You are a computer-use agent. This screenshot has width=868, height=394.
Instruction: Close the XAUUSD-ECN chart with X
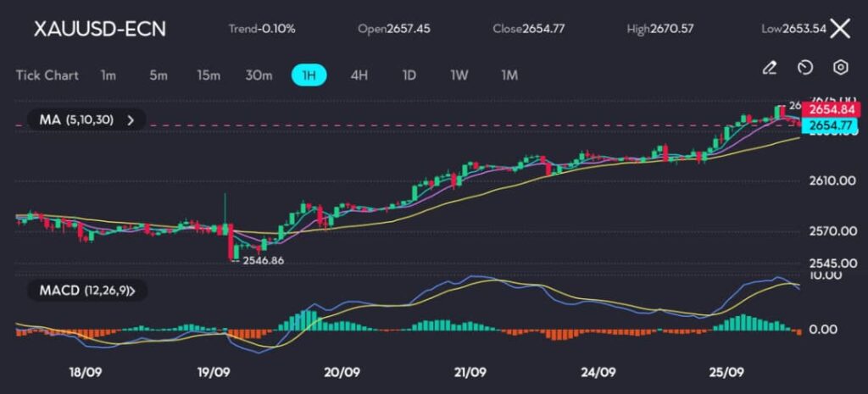point(839,29)
